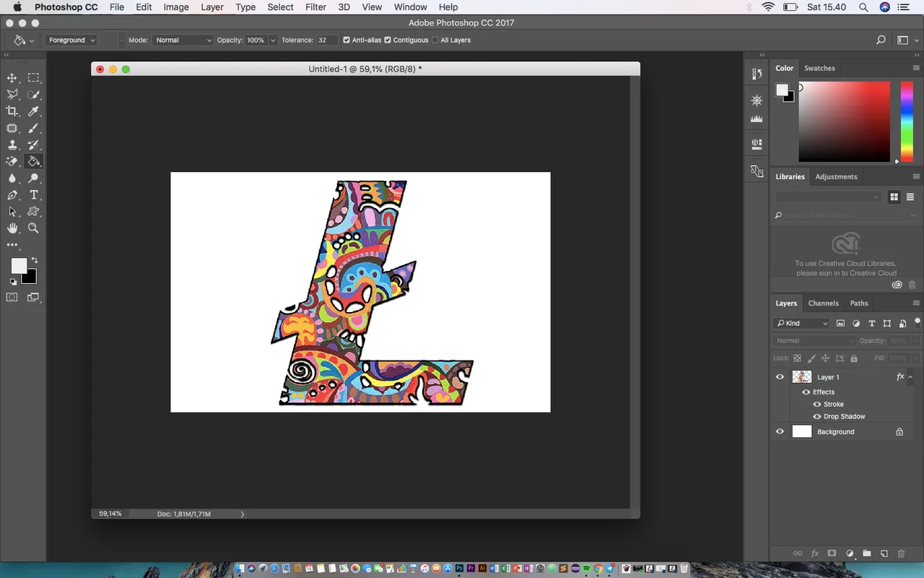This screenshot has width=924, height=578.
Task: Open the Edit Toolbar three-dots menu
Action: click(12, 245)
